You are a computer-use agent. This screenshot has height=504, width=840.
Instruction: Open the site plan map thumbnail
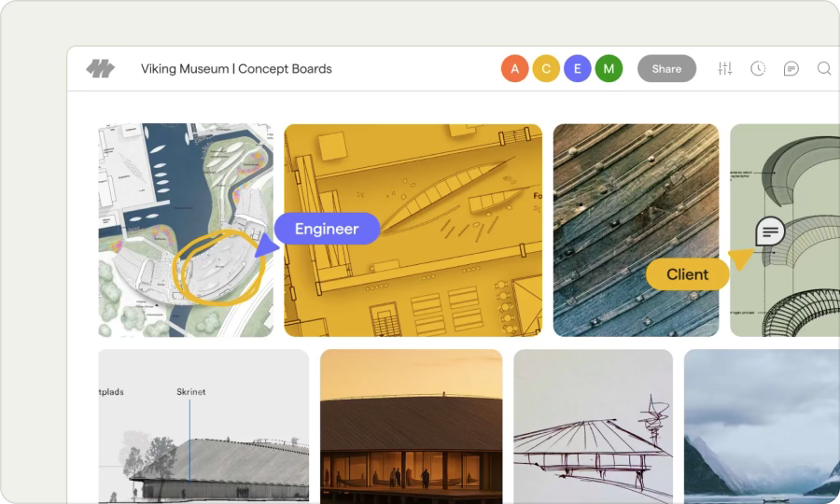[186, 231]
